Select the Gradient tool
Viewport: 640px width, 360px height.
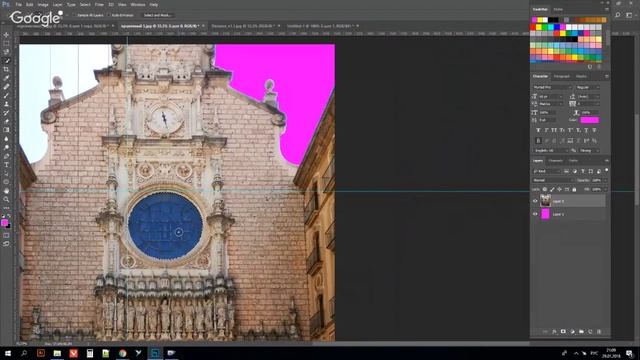click(7, 130)
